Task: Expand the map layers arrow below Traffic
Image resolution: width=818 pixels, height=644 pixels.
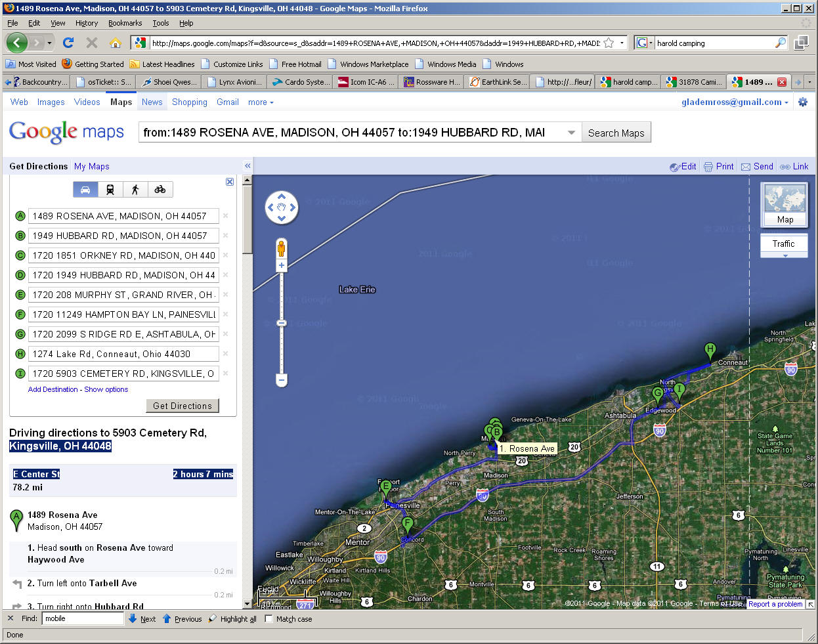Action: (785, 256)
